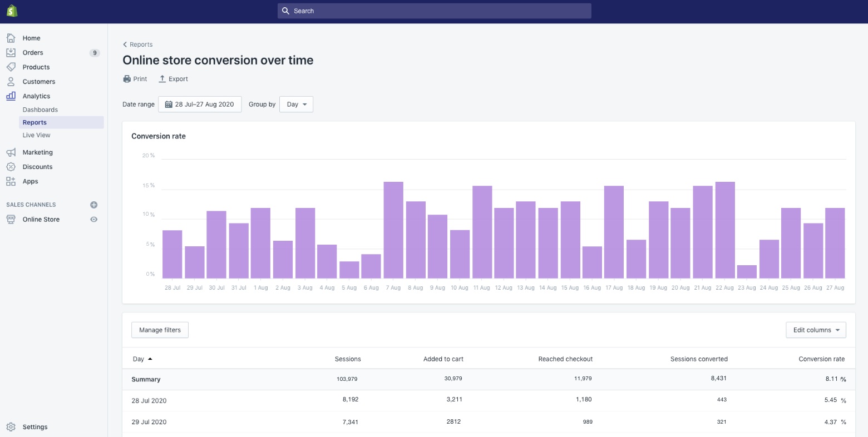Image resolution: width=868 pixels, height=437 pixels.
Task: Open Customers via the person icon
Action: 11,81
